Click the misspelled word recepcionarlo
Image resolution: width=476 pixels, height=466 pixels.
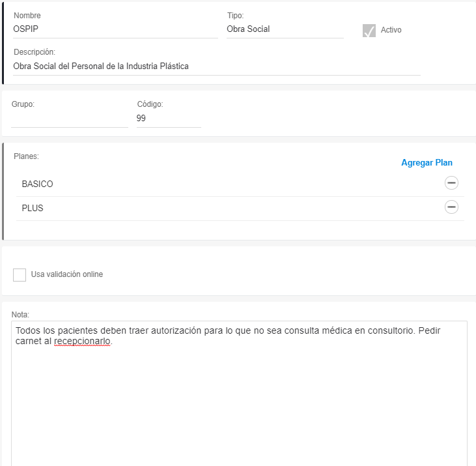click(x=83, y=341)
